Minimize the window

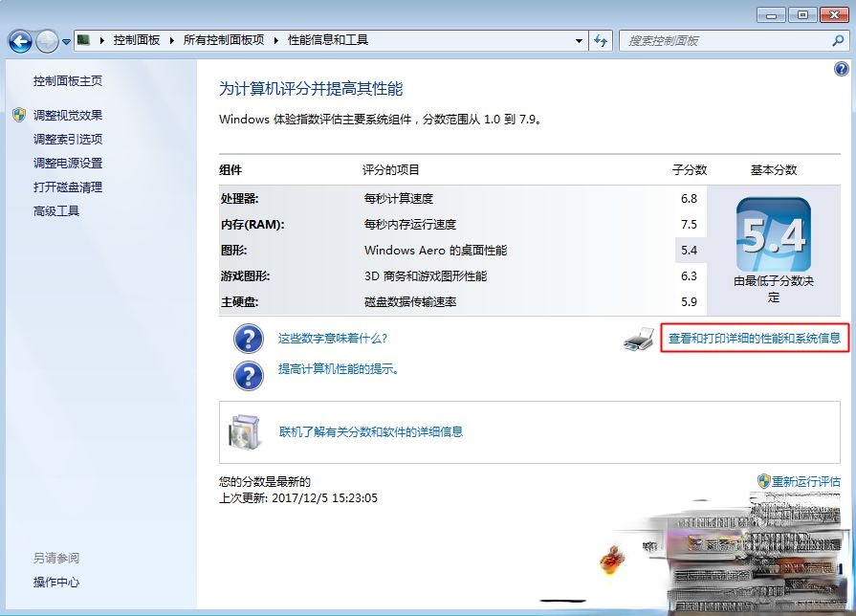(772, 15)
